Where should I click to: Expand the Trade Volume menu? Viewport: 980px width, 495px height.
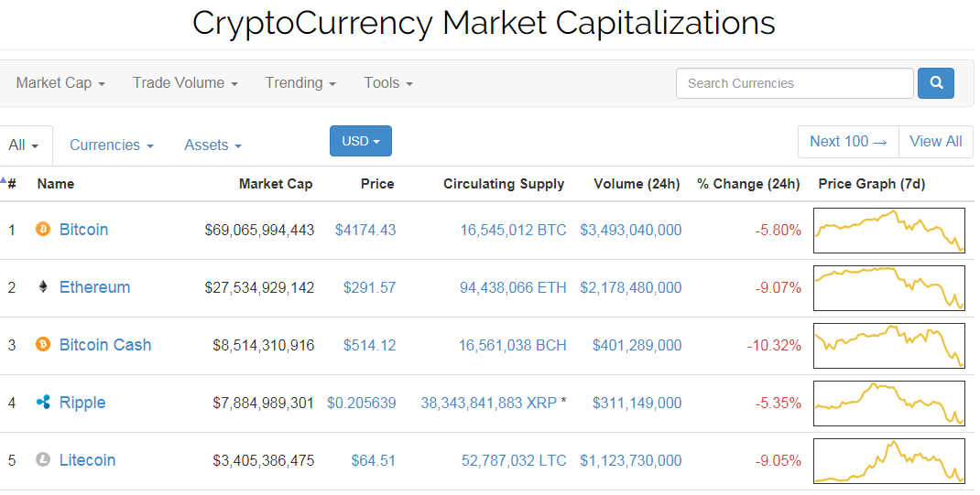click(x=185, y=83)
